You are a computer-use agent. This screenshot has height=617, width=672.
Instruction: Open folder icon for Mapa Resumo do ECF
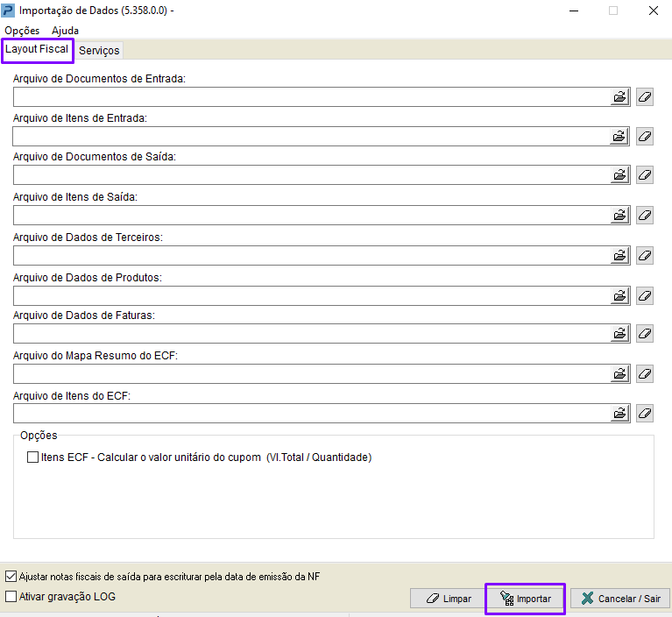[619, 374]
